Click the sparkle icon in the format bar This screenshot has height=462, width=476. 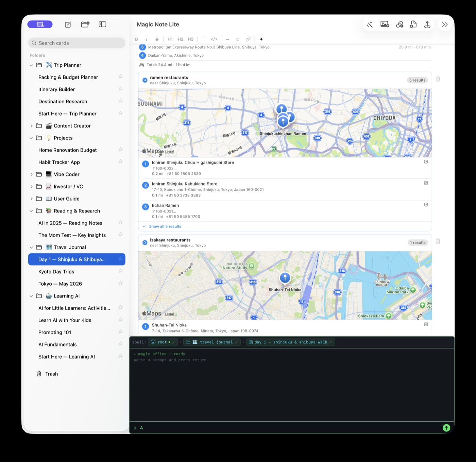tap(261, 39)
